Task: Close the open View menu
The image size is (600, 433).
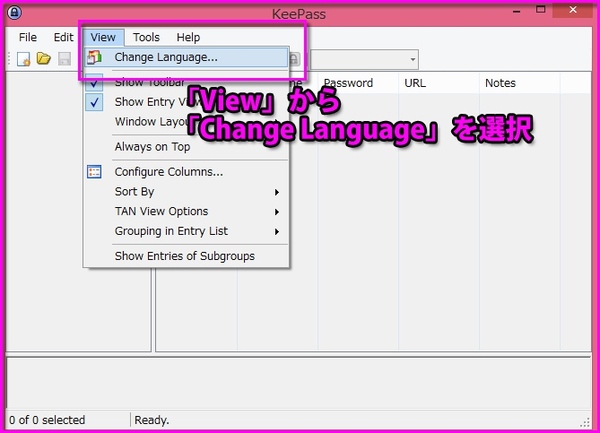Action: coord(103,37)
